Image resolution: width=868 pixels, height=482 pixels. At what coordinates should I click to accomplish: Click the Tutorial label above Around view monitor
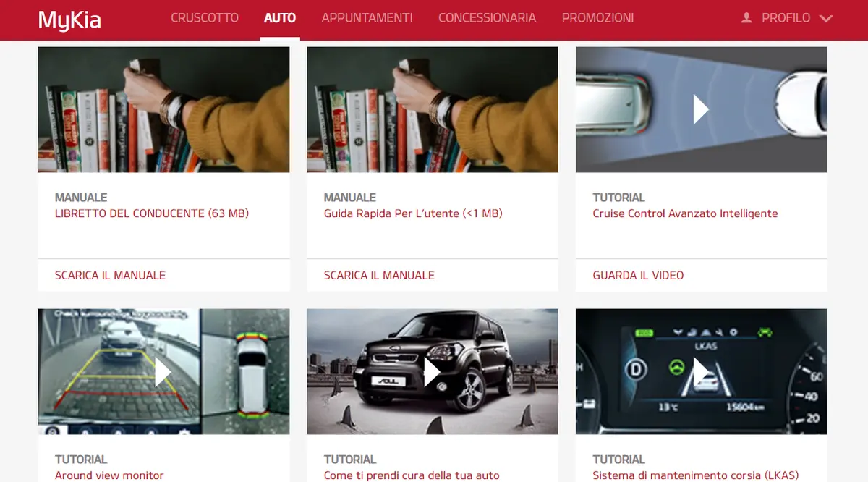(x=81, y=460)
